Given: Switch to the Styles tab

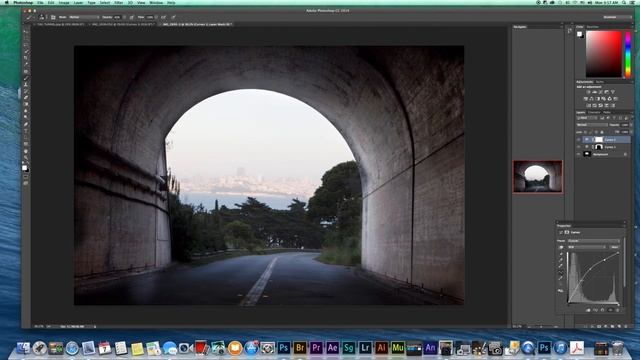Looking at the screenshot, I should coord(600,82).
